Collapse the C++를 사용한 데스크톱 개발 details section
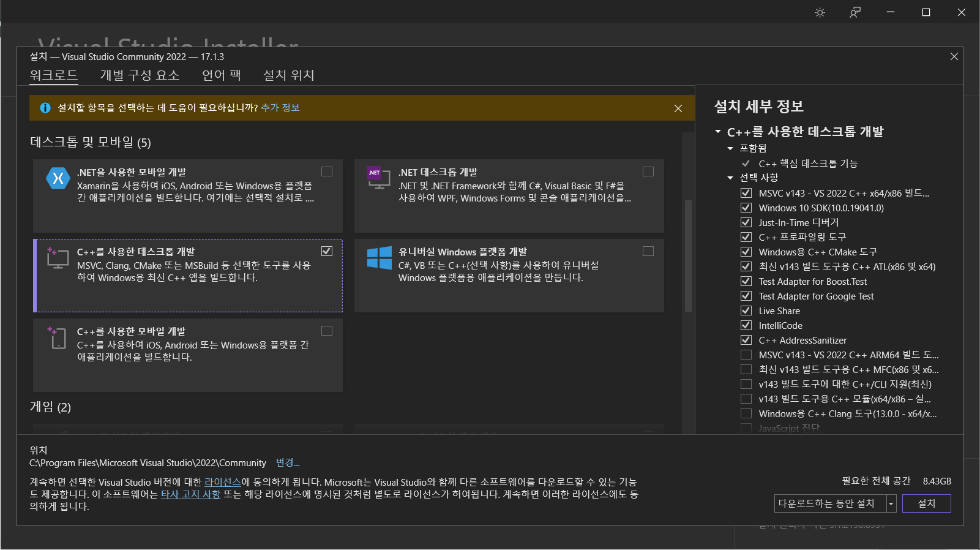Viewport: 980px width, 550px height. pyautogui.click(x=718, y=132)
